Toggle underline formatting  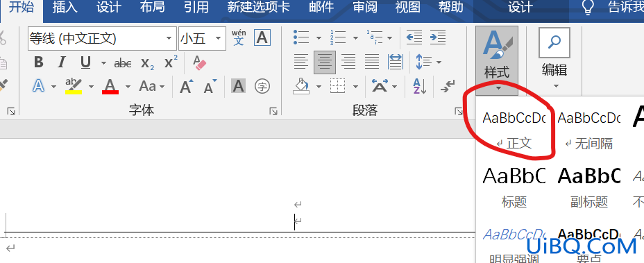pyautogui.click(x=85, y=62)
